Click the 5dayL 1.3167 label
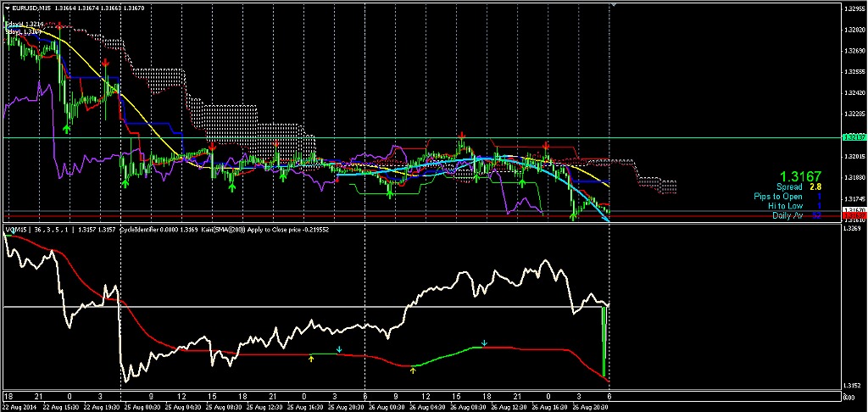868x412 pixels. (x=23, y=32)
